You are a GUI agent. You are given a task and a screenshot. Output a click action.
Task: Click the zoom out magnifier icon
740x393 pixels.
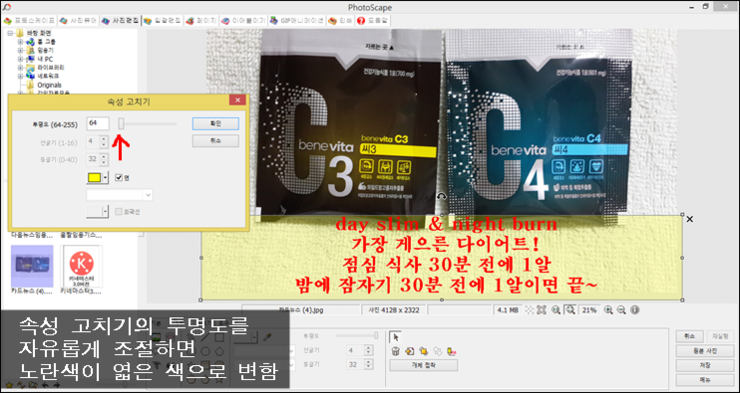point(622,310)
